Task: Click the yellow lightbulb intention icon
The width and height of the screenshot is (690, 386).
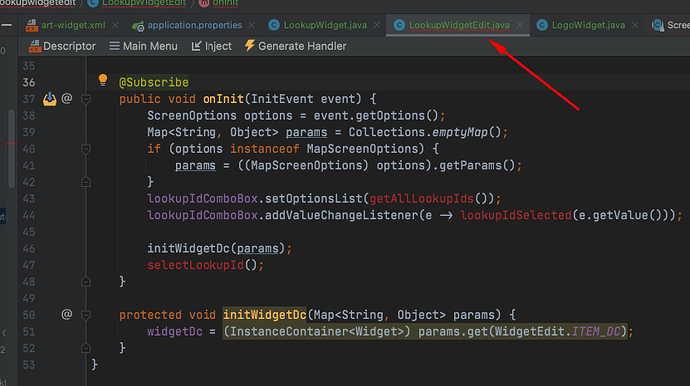Action: click(103, 80)
